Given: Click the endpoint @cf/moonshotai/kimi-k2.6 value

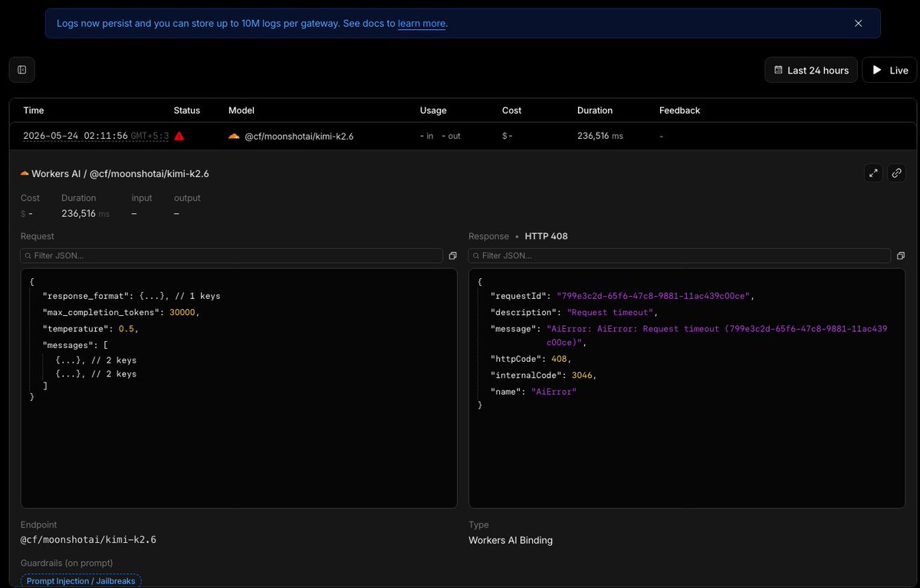Looking at the screenshot, I should coord(88,540).
